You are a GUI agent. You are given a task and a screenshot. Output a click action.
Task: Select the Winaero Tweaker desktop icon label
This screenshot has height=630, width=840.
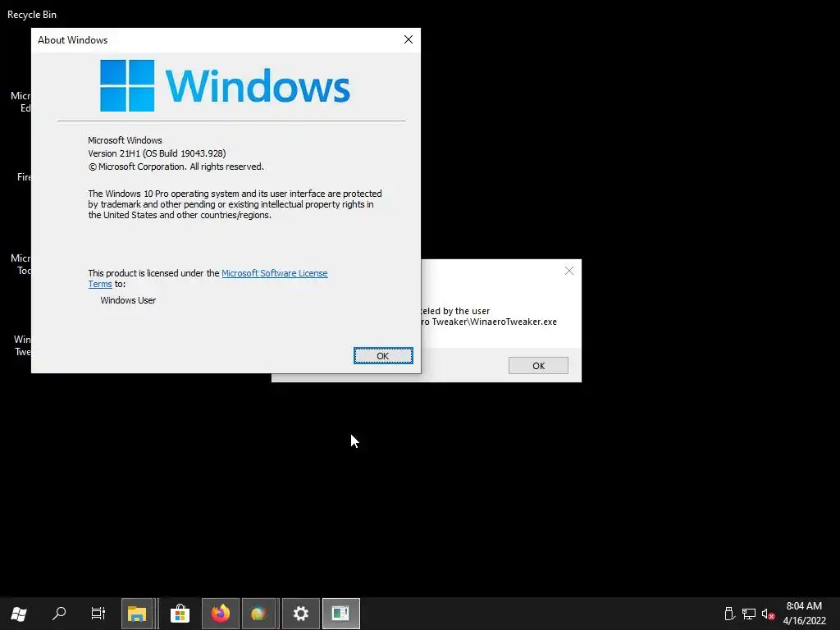click(22, 345)
